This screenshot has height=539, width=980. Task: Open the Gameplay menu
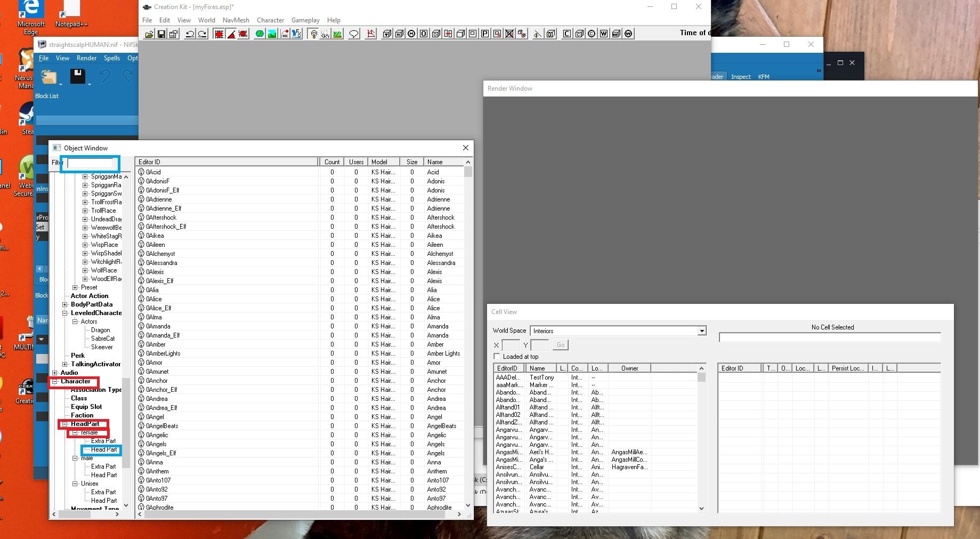(305, 20)
